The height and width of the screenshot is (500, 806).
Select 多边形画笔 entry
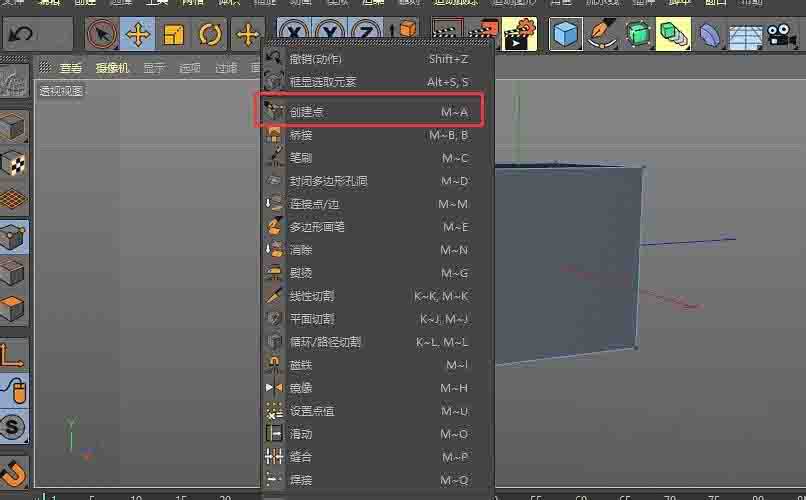(x=378, y=227)
